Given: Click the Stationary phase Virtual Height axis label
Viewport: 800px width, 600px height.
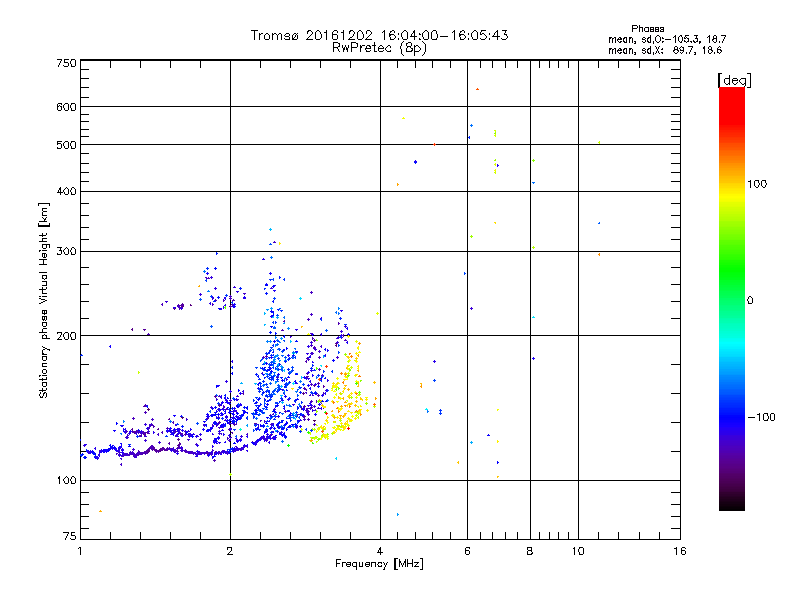Looking at the screenshot, I should pos(44,301).
